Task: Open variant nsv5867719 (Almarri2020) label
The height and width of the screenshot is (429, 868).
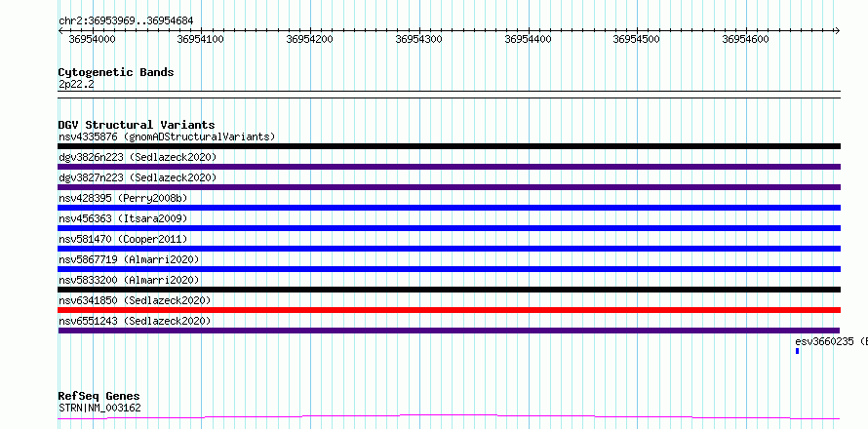Action: pyautogui.click(x=129, y=259)
